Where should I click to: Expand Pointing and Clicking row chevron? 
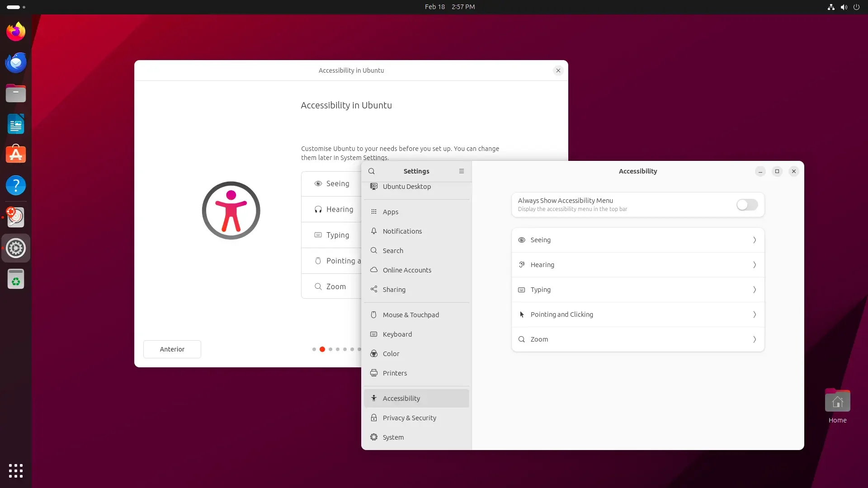point(755,314)
